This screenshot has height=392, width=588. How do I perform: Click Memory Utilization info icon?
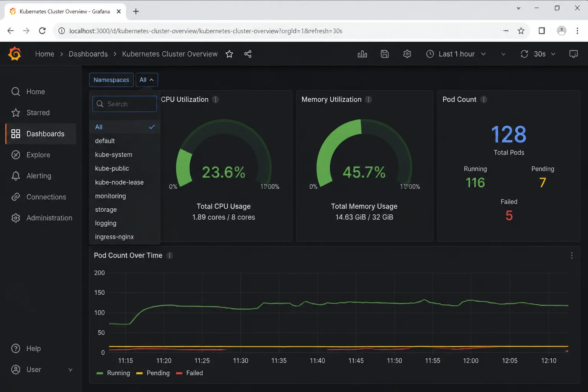369,100
